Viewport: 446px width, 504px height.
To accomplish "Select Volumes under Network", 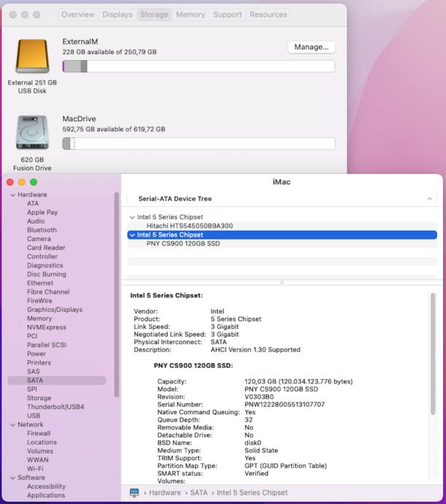I will [x=40, y=451].
